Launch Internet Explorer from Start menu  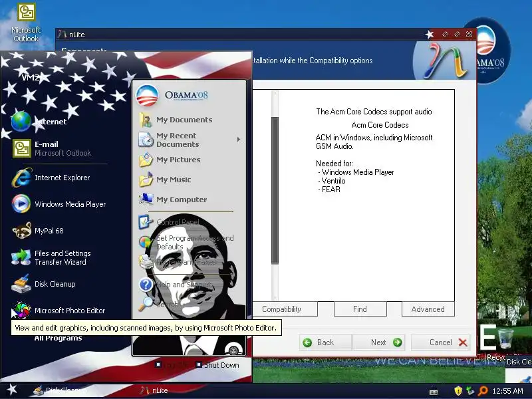51,178
